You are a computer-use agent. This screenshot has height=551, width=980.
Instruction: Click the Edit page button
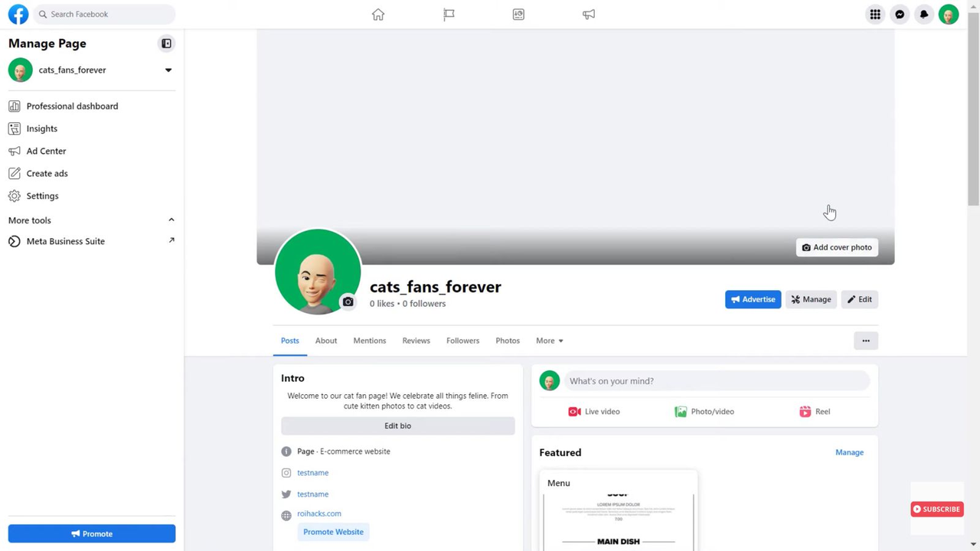[x=860, y=299]
